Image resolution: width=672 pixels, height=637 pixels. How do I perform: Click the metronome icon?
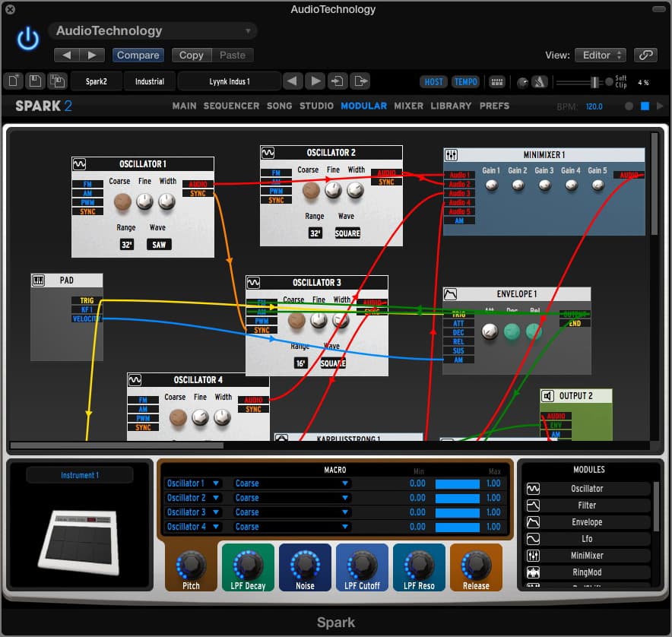coord(540,81)
